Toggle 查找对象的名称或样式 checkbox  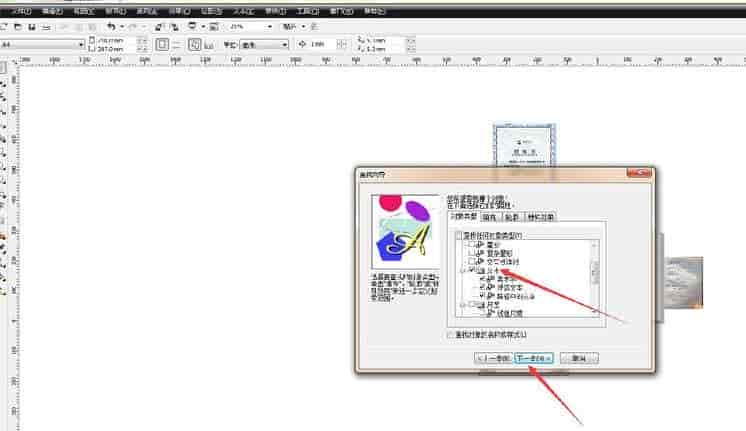pos(450,334)
